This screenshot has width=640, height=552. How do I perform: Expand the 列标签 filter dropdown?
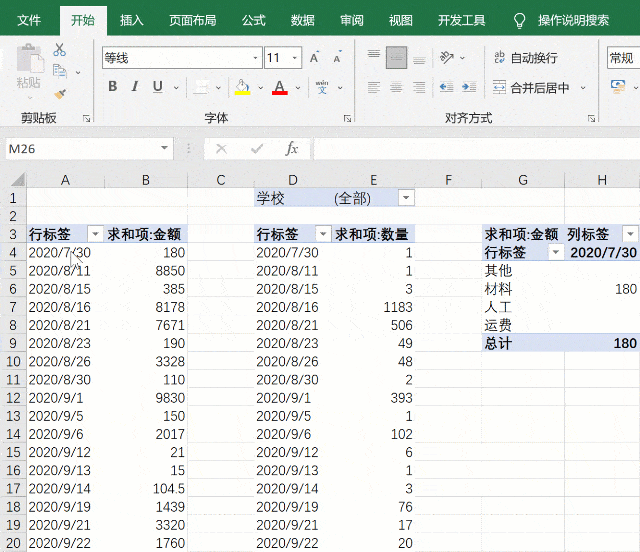coord(629,234)
